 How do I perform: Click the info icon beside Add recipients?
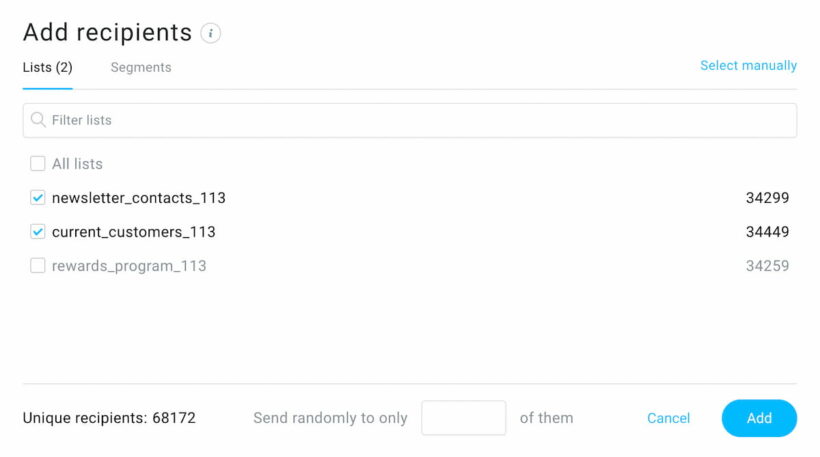coord(210,33)
